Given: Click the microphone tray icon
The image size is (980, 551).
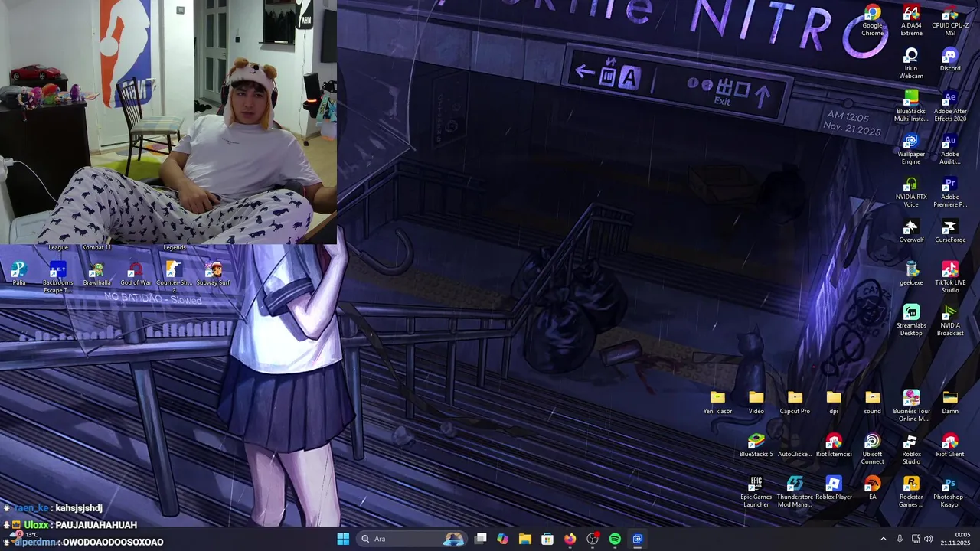Looking at the screenshot, I should coord(900,539).
